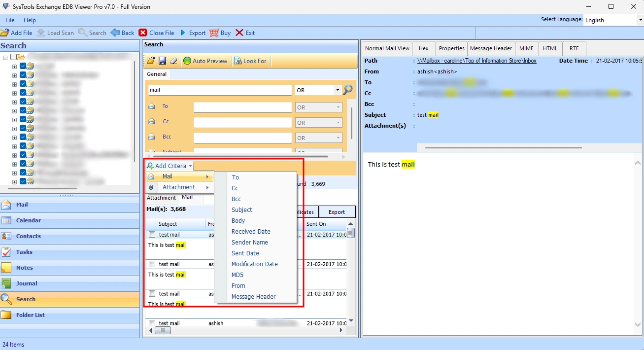Click the Load Scan toolbar icon
The image size is (644, 350).
coord(40,33)
